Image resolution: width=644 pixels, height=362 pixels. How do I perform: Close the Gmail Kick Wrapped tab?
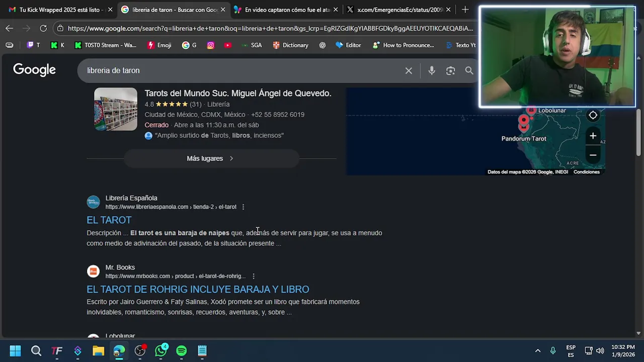point(110,10)
